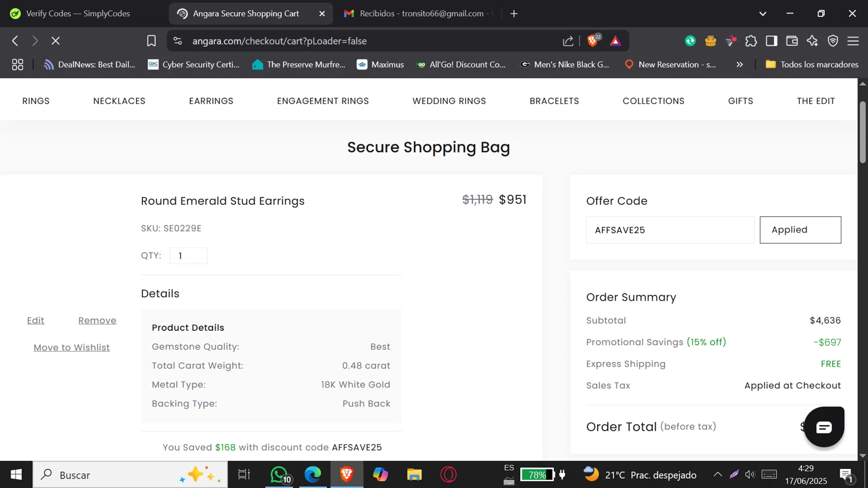The height and width of the screenshot is (488, 868).
Task: Click the browser forward arrow
Action: pyautogui.click(x=35, y=41)
